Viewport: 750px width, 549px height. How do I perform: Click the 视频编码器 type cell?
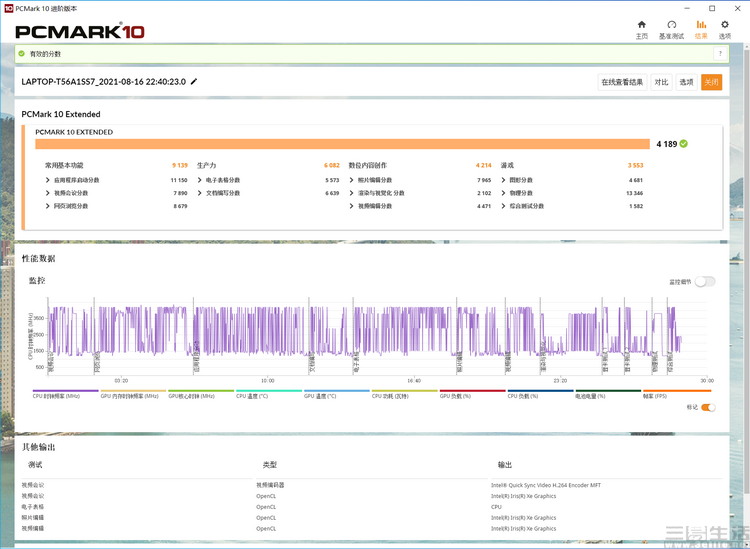tap(270, 485)
